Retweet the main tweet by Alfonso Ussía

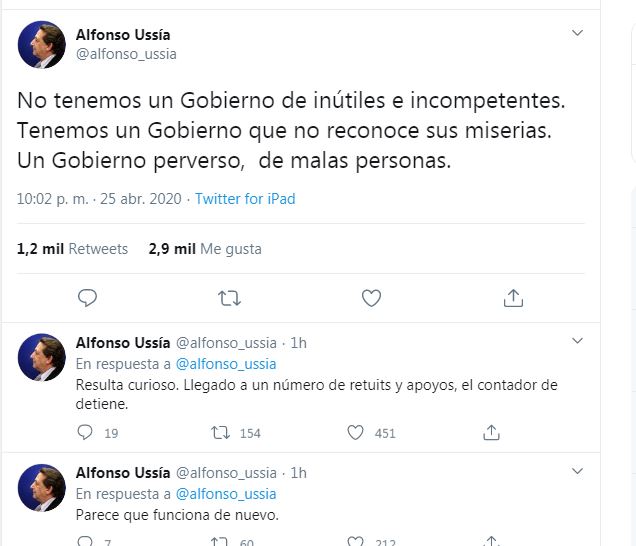229,297
